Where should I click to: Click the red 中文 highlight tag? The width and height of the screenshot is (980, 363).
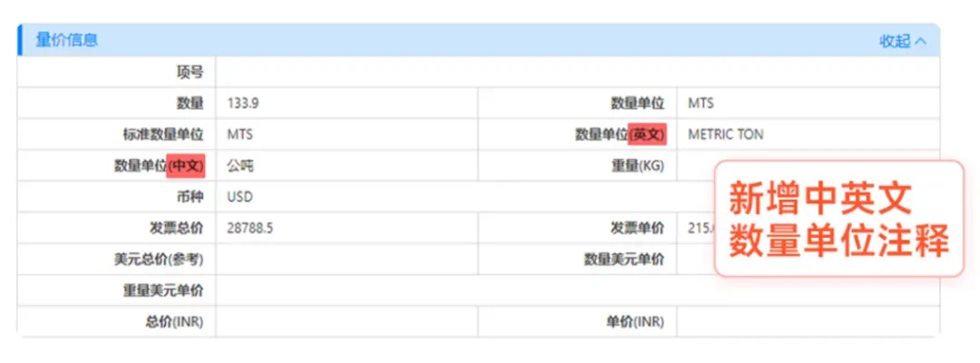187,166
